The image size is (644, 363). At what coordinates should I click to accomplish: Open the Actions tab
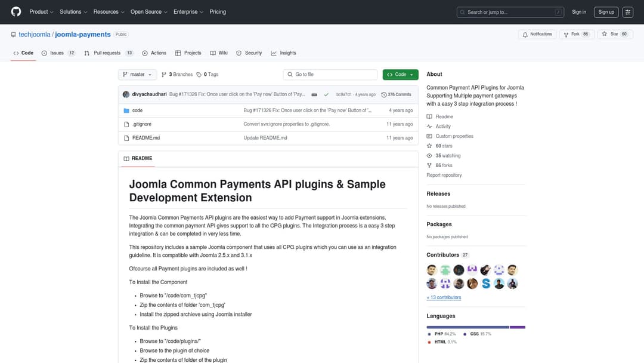pyautogui.click(x=154, y=53)
